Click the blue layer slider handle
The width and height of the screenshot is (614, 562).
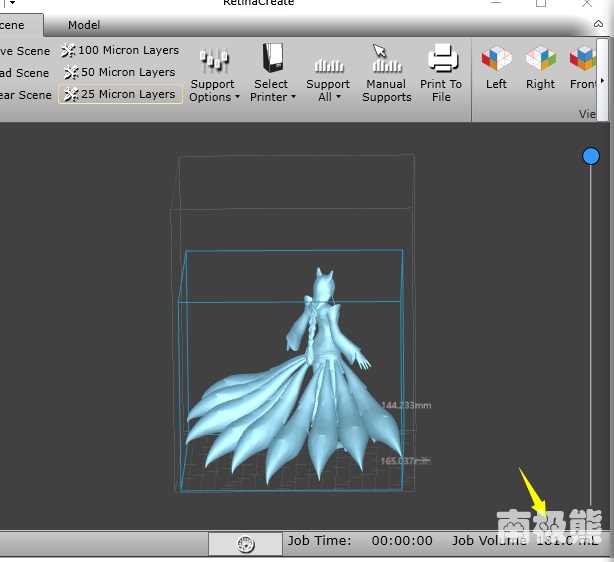(x=591, y=156)
